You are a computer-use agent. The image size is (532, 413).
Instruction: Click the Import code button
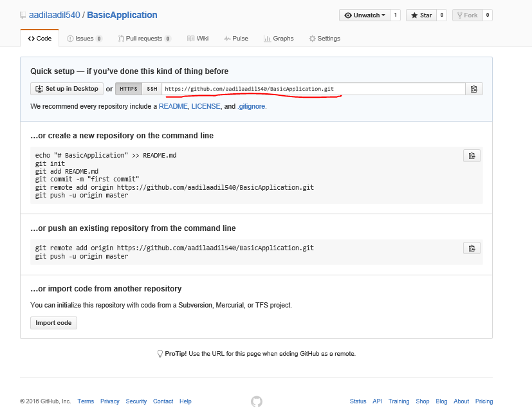[53, 322]
